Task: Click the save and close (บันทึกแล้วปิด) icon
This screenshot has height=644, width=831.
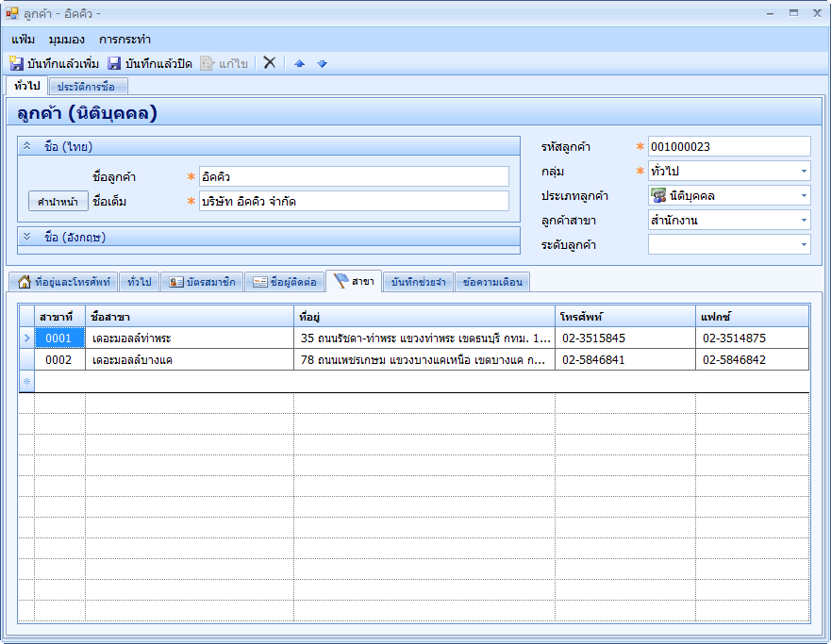Action: click(x=114, y=63)
